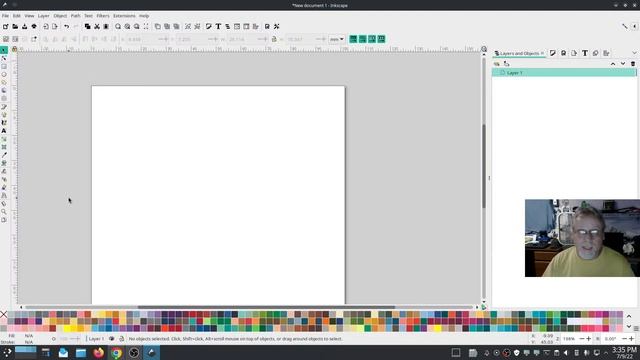Select the Rectangle tool
The width and height of the screenshot is (640, 360).
[x=4, y=67]
